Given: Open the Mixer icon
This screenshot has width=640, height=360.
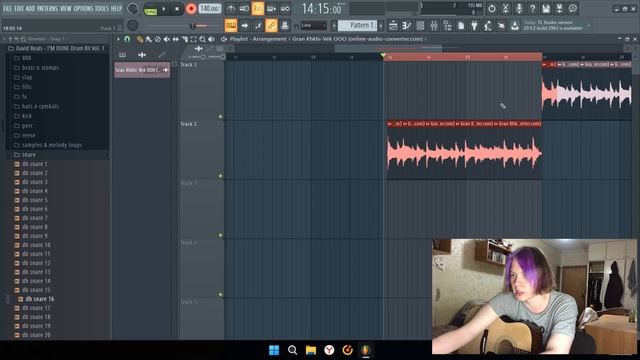Looking at the screenshot, I should [434, 25].
